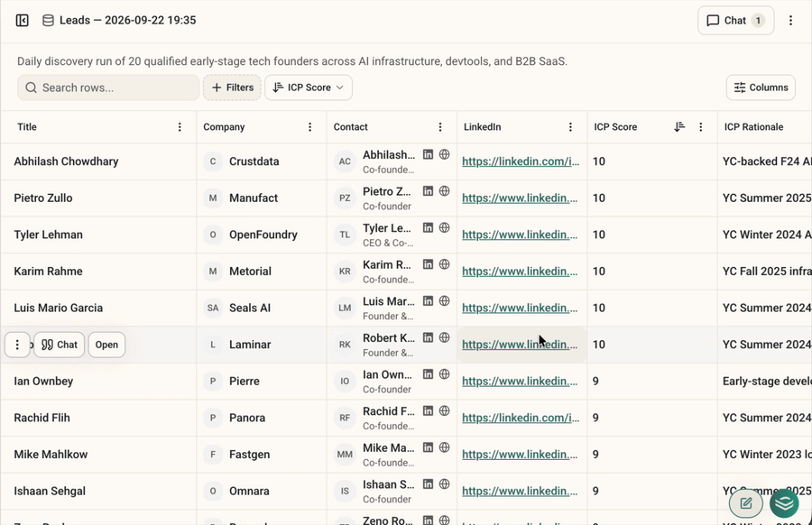Open the Columns settings
The height and width of the screenshot is (525, 812).
pyautogui.click(x=761, y=87)
